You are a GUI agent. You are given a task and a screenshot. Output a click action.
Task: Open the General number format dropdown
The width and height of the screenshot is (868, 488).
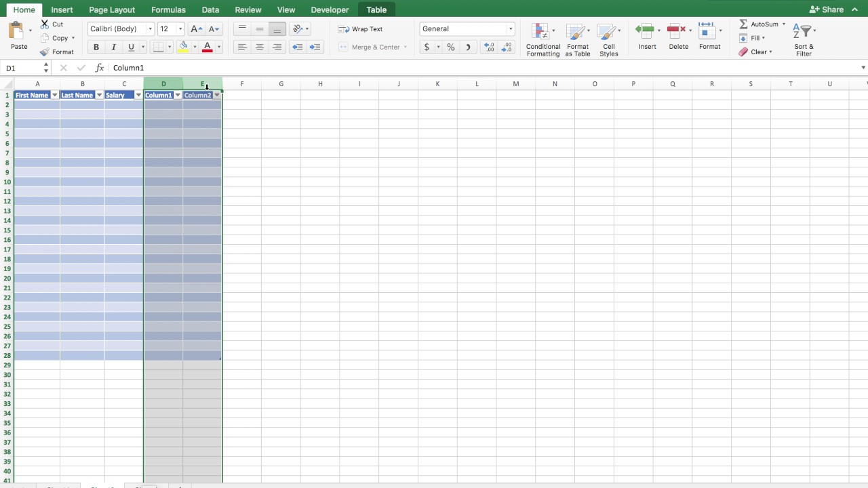pyautogui.click(x=511, y=29)
